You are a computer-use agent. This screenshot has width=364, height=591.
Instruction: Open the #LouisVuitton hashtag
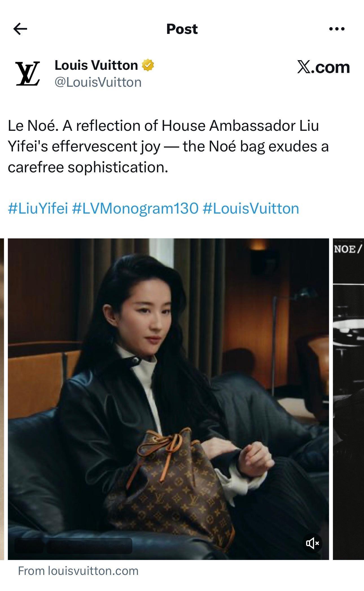(x=251, y=208)
